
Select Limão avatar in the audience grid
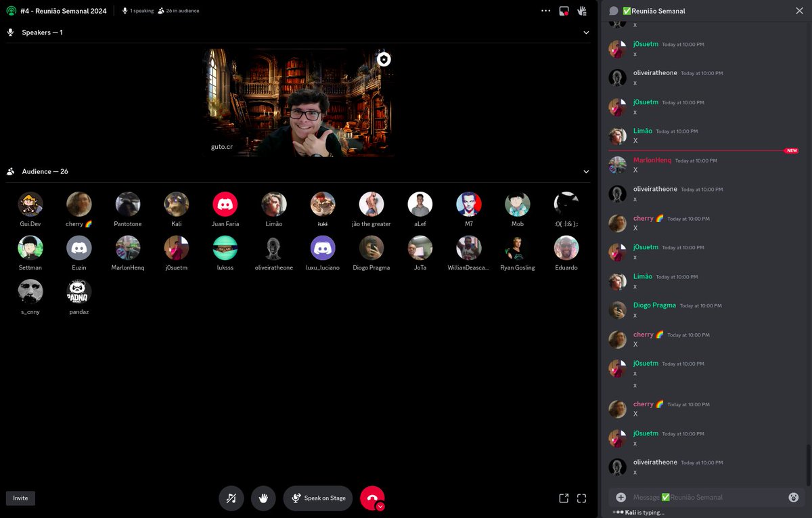274,204
